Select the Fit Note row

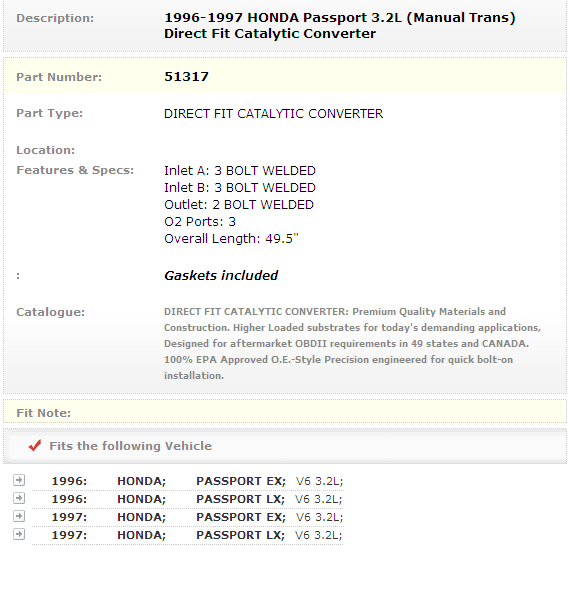point(285,413)
